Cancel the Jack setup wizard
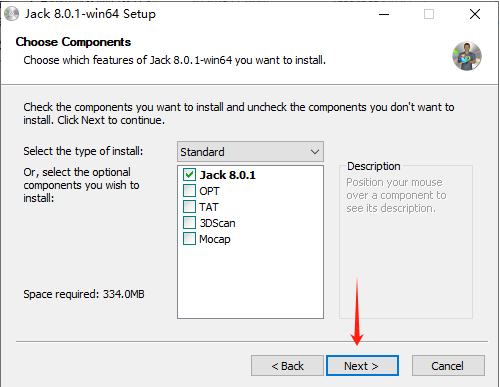The image size is (500, 387). pyautogui.click(x=448, y=366)
